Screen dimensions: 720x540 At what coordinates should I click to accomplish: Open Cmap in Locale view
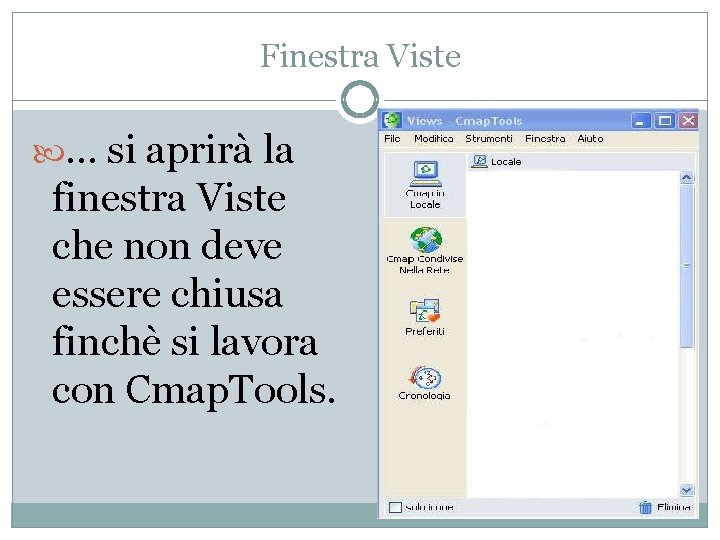click(425, 185)
